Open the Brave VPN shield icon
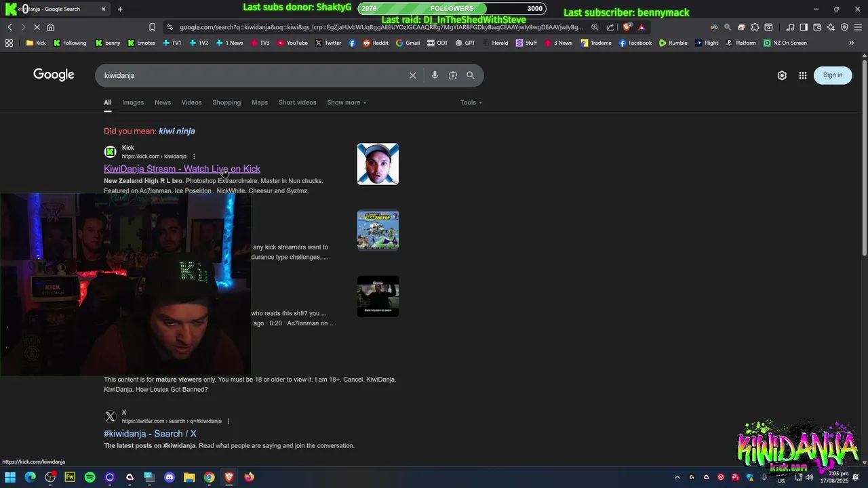 click(844, 27)
